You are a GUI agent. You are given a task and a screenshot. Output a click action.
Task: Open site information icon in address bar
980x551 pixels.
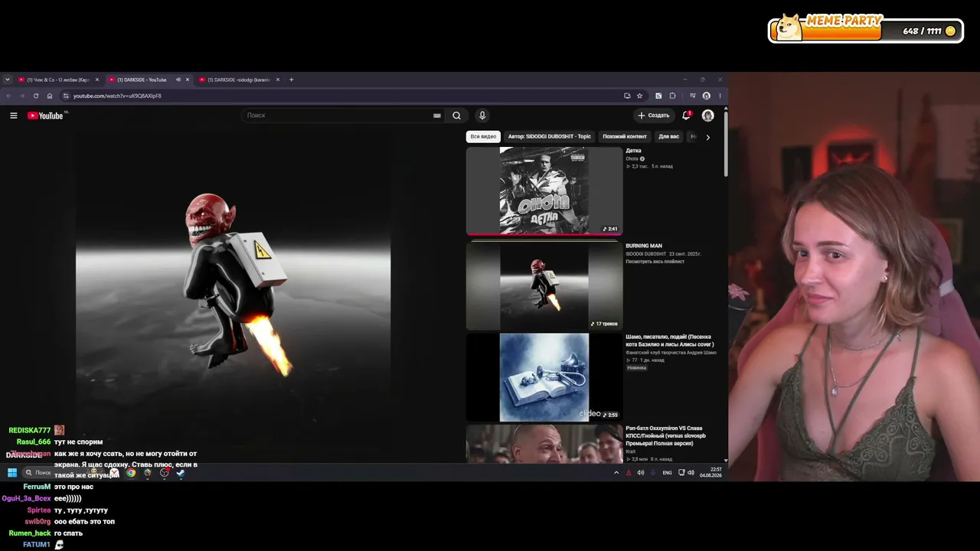tap(66, 96)
